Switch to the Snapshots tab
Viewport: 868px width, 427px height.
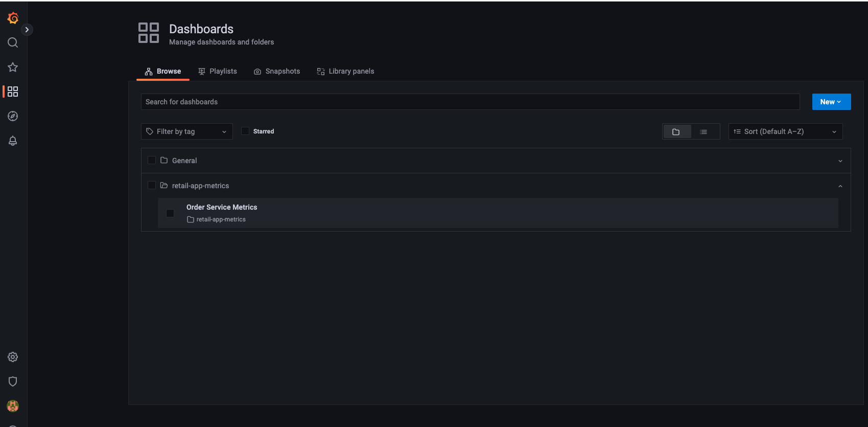pos(277,71)
